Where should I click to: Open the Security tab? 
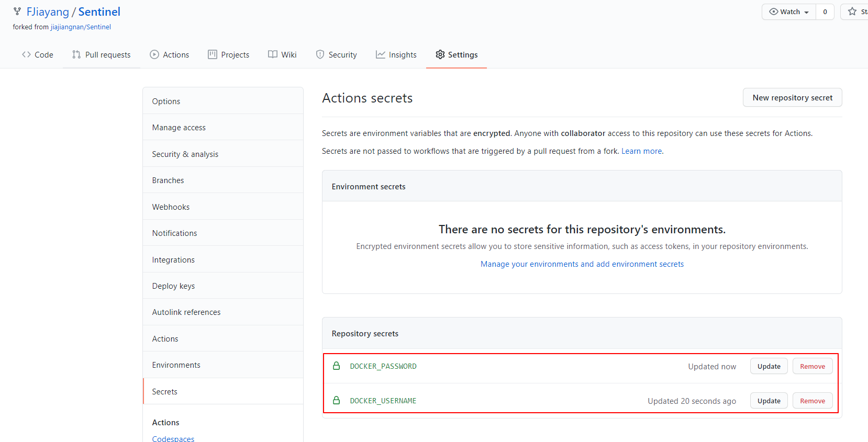pos(336,55)
